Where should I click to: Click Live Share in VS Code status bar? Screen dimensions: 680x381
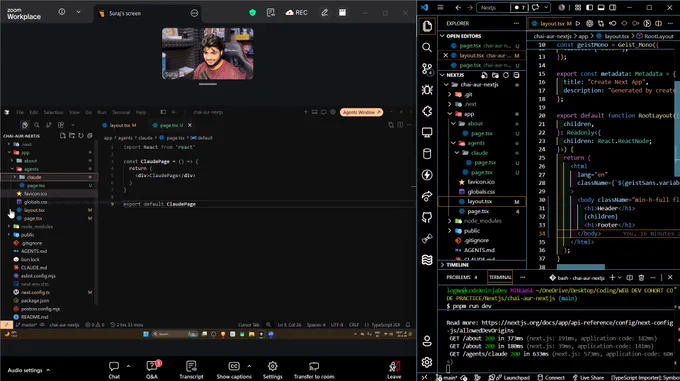588,378
